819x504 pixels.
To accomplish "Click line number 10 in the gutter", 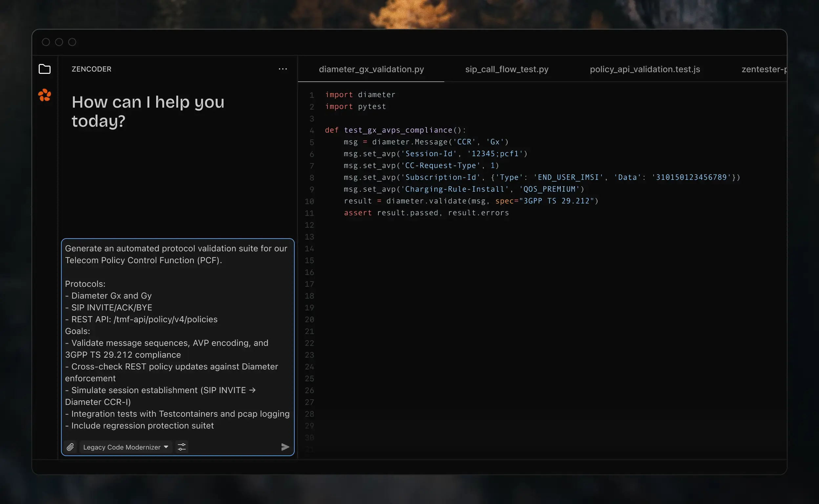I will [309, 201].
